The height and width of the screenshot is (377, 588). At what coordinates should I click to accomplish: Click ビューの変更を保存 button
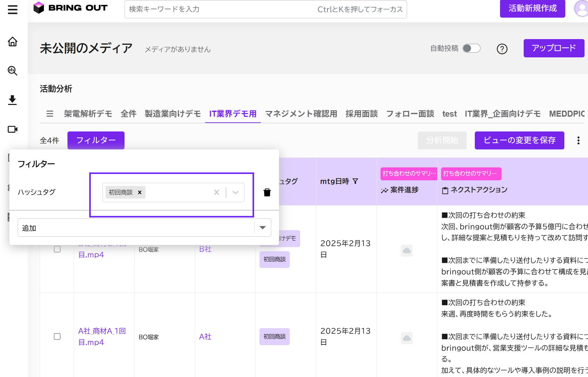pyautogui.click(x=519, y=140)
